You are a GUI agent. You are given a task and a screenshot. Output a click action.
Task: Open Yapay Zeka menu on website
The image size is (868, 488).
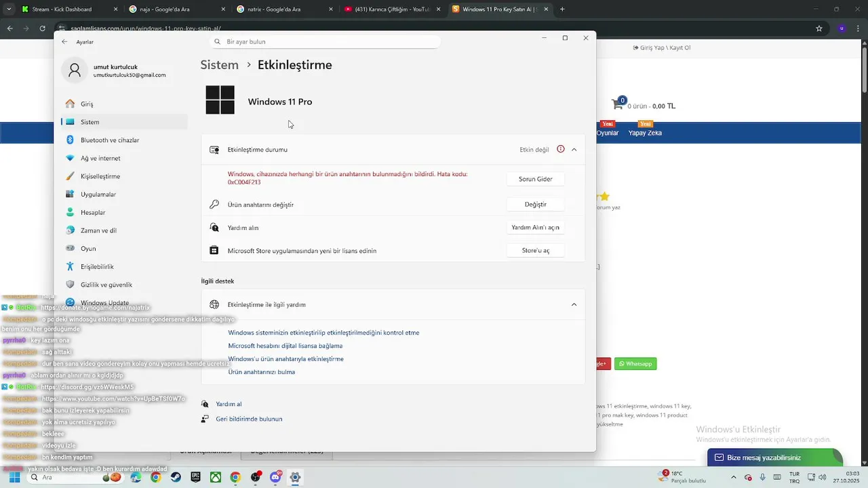[x=645, y=133]
